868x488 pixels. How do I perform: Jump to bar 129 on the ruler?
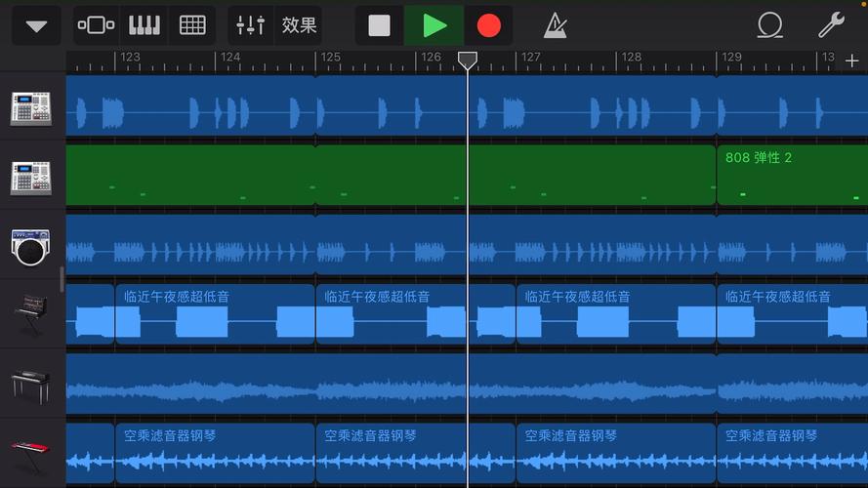point(731,58)
